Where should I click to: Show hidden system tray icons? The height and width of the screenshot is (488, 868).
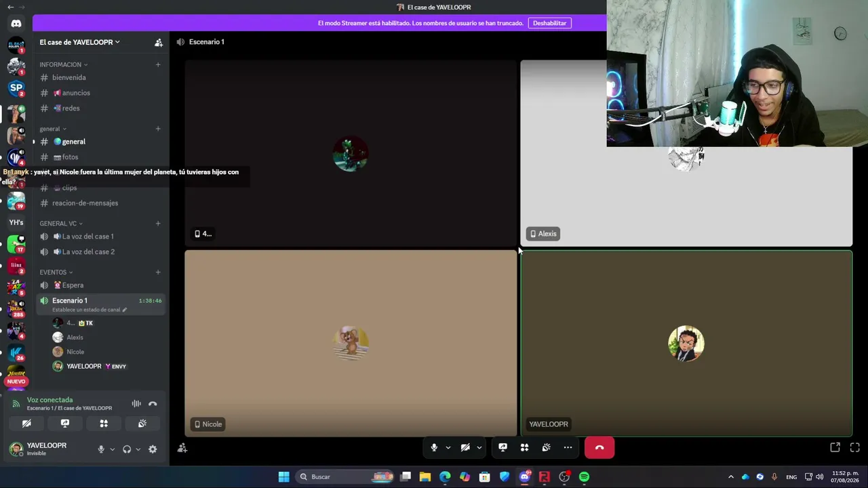coord(730,476)
